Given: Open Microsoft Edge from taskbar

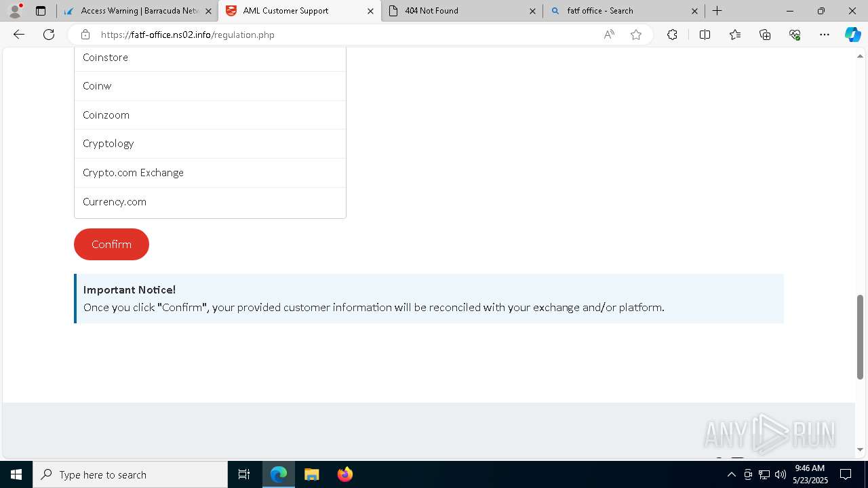Looking at the screenshot, I should pos(279,474).
